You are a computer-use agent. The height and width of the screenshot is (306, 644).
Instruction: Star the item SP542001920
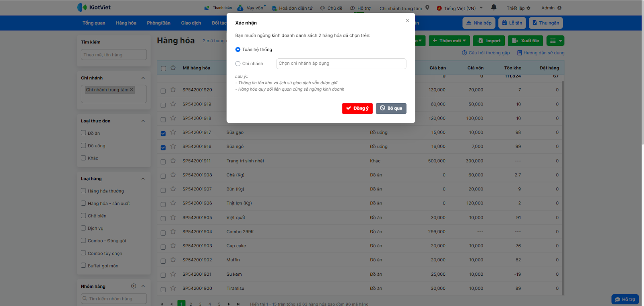point(173,89)
